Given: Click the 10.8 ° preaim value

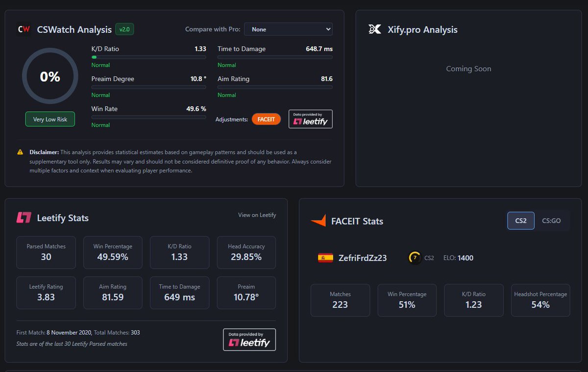Looking at the screenshot, I should click(198, 79).
